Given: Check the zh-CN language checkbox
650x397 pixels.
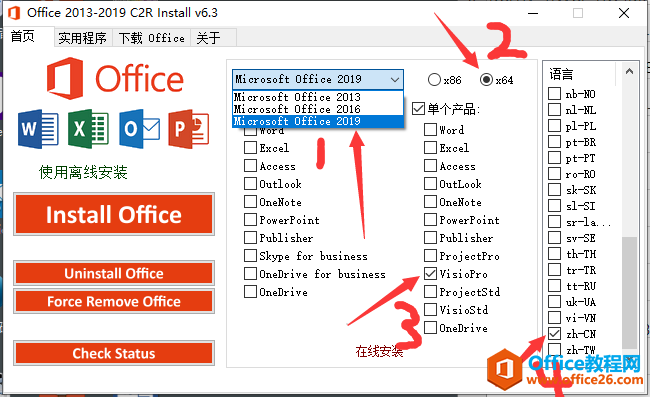Looking at the screenshot, I should point(554,334).
